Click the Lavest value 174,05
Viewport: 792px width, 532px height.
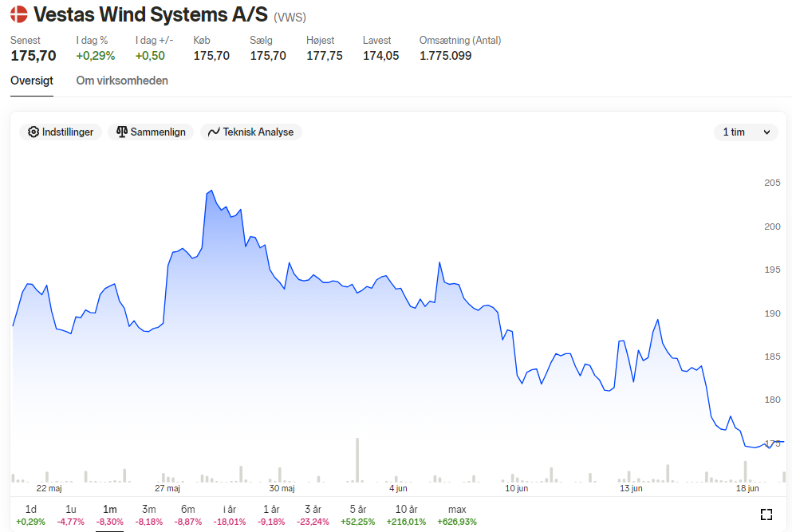pyautogui.click(x=381, y=56)
